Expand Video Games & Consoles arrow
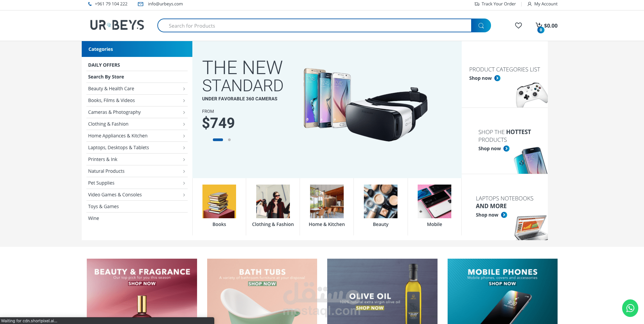 click(184, 195)
